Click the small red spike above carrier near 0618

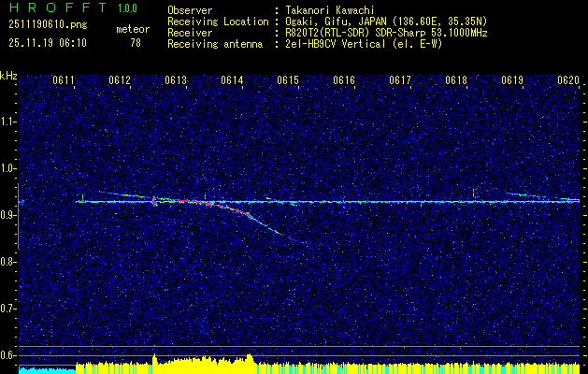click(x=474, y=194)
